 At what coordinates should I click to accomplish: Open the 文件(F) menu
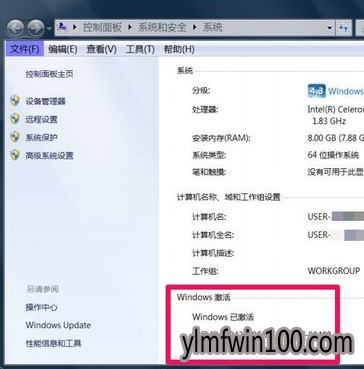pos(25,50)
